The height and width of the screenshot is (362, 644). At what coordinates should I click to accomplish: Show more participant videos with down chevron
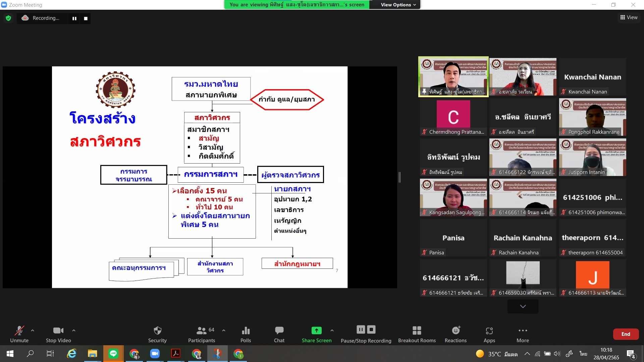[x=523, y=306]
